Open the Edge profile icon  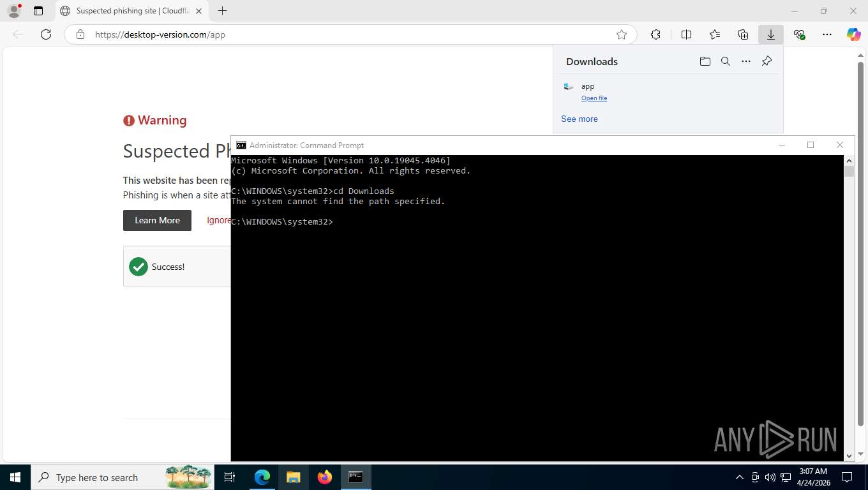point(14,11)
